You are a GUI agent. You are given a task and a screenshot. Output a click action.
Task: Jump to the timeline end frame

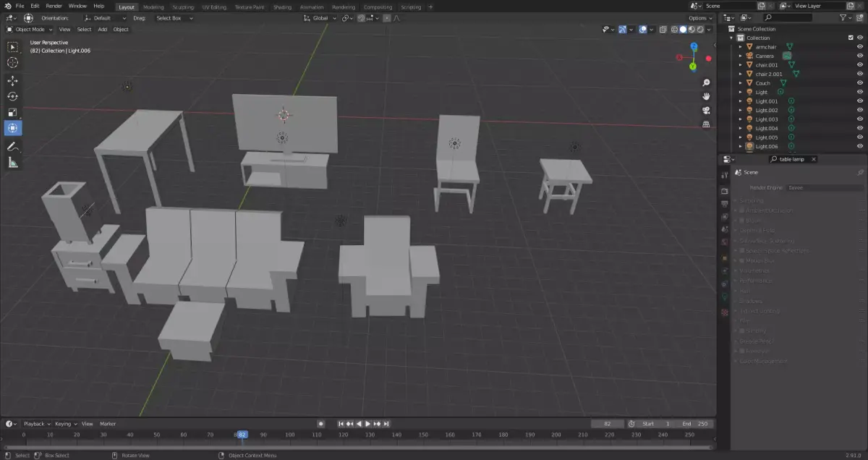click(x=386, y=424)
